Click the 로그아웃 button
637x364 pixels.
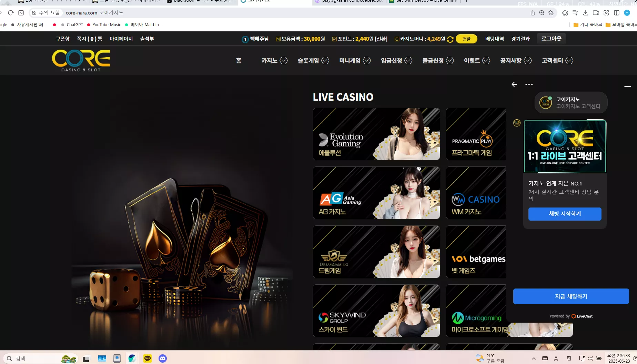coord(552,39)
